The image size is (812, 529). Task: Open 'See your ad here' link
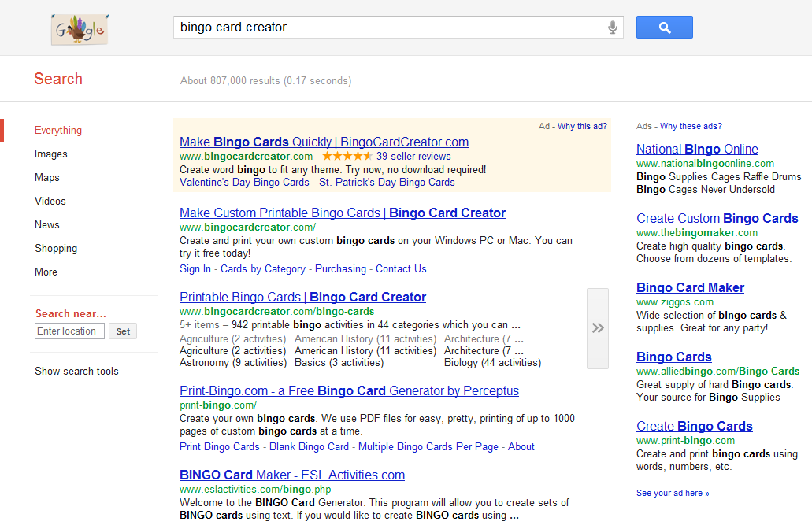click(673, 494)
